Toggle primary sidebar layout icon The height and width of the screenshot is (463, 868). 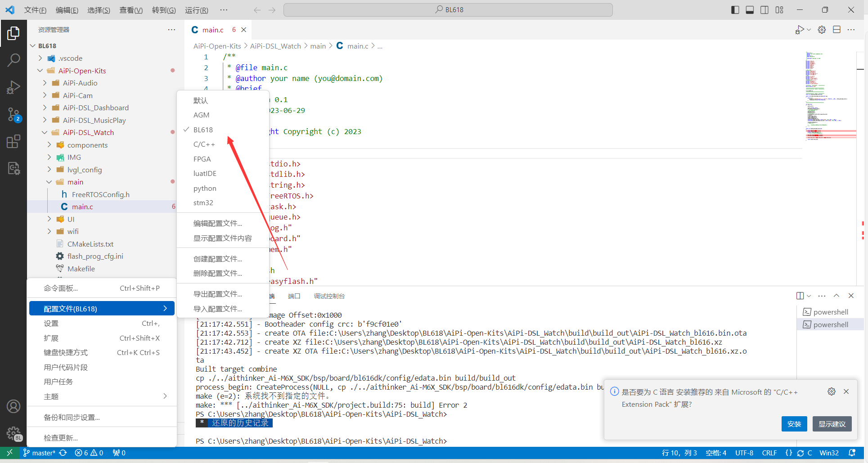(735, 10)
